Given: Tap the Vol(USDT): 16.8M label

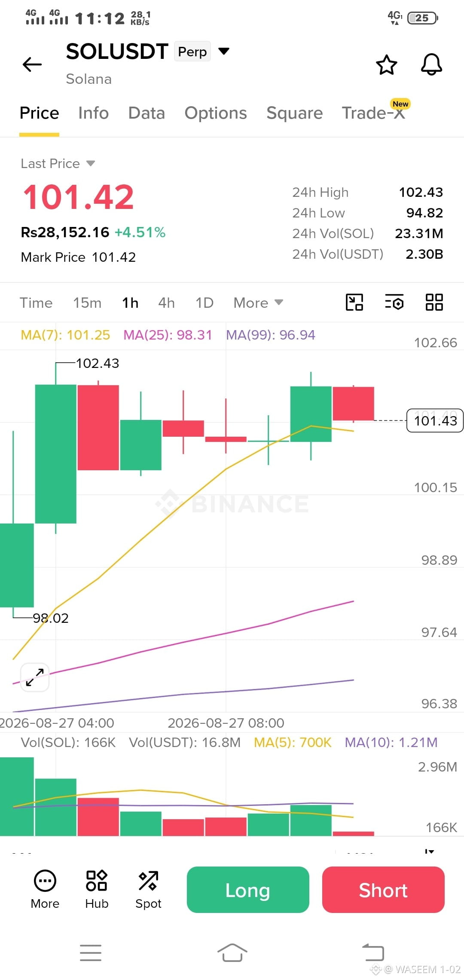Looking at the screenshot, I should [x=185, y=742].
